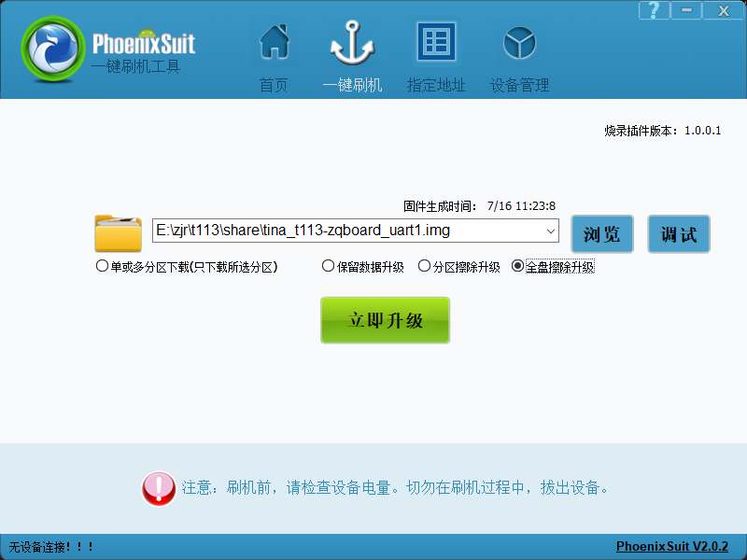Open the 设备管理 device icon
This screenshot has height=560, width=747.
pyautogui.click(x=519, y=43)
